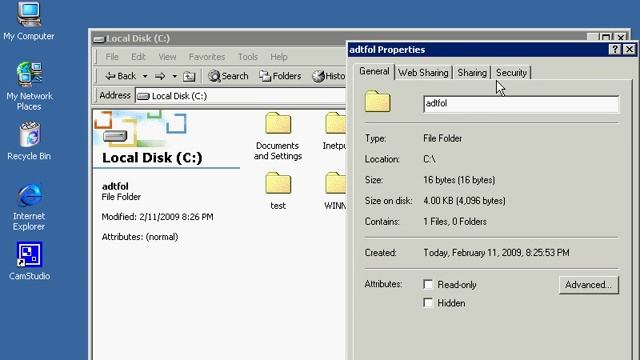Click the Local Disk window title icon
This screenshot has height=360, width=640.
(x=99, y=39)
